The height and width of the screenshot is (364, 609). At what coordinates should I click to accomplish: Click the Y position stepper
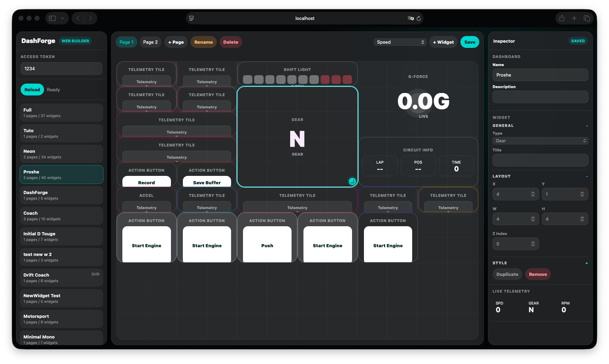[582, 194]
